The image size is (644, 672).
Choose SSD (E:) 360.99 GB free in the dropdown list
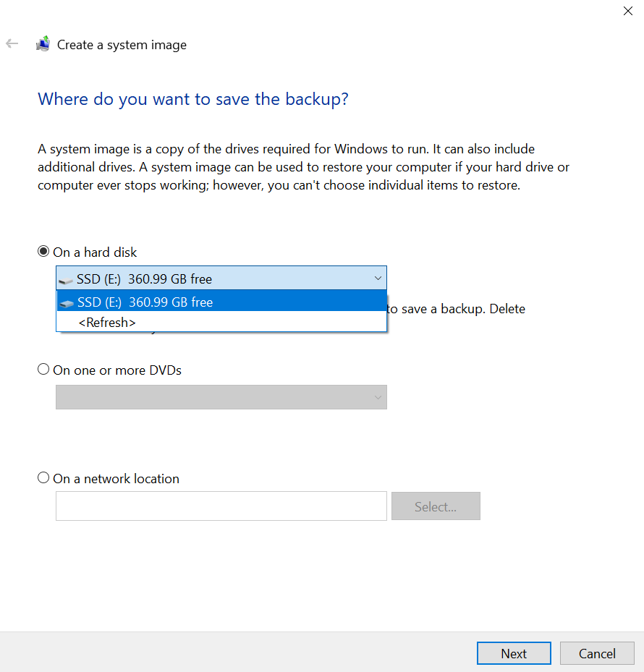pos(221,302)
